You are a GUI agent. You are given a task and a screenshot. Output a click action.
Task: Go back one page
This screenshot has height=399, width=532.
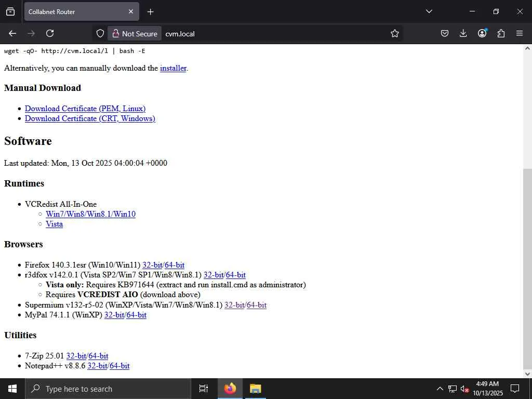click(x=12, y=33)
